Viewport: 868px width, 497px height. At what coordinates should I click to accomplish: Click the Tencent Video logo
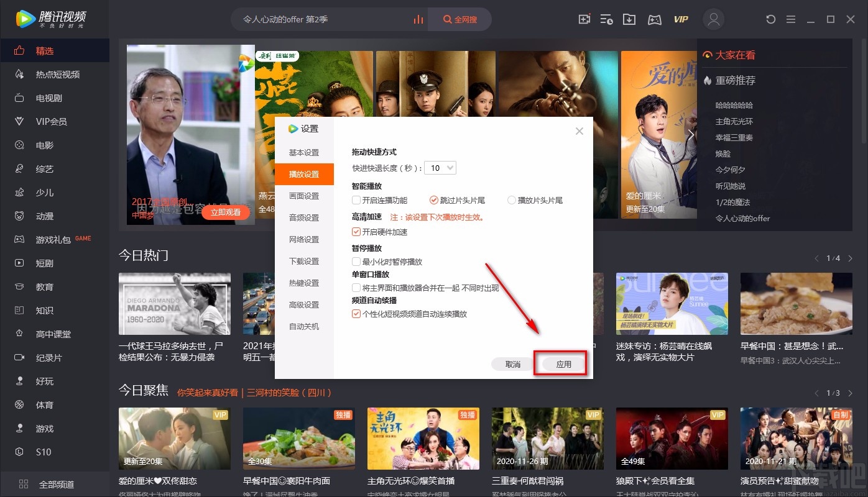coord(51,20)
